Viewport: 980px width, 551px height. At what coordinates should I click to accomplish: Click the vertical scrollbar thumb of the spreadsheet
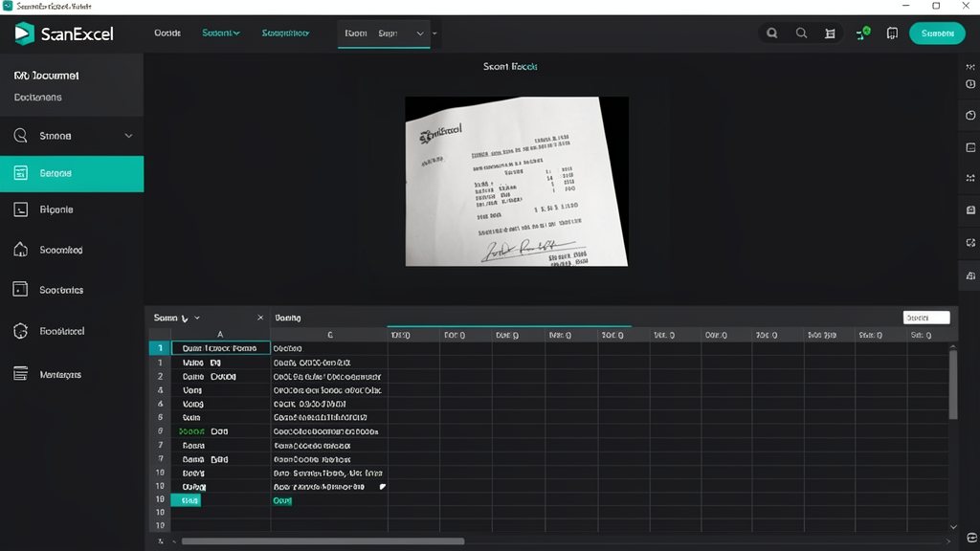click(x=953, y=385)
